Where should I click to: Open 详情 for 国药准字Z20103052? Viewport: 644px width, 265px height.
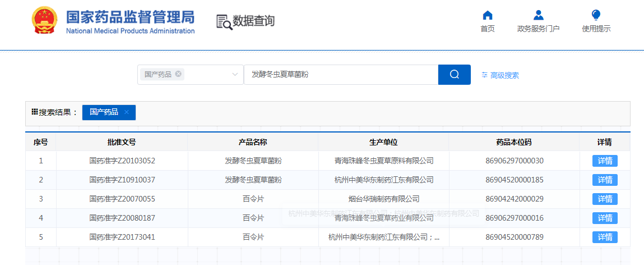[605, 161]
